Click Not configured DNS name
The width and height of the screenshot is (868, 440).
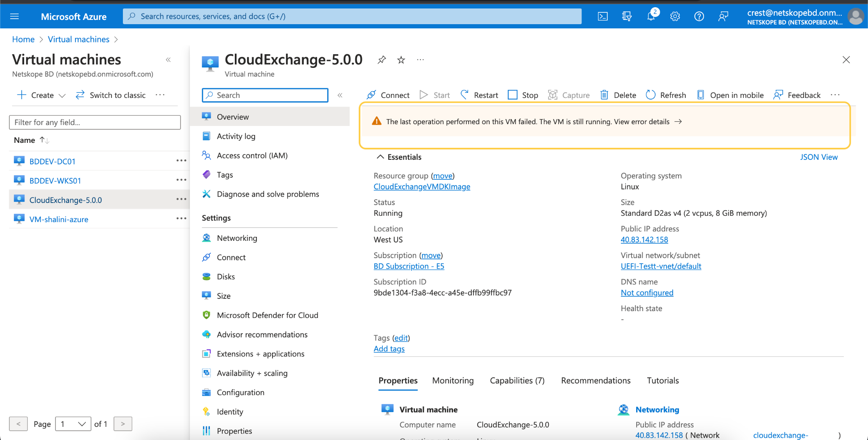click(647, 292)
